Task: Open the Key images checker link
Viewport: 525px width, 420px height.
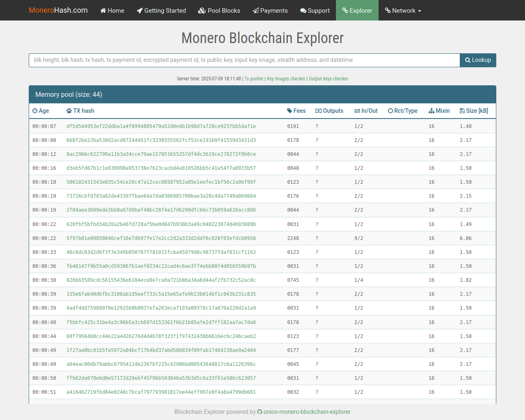Action: point(286,79)
